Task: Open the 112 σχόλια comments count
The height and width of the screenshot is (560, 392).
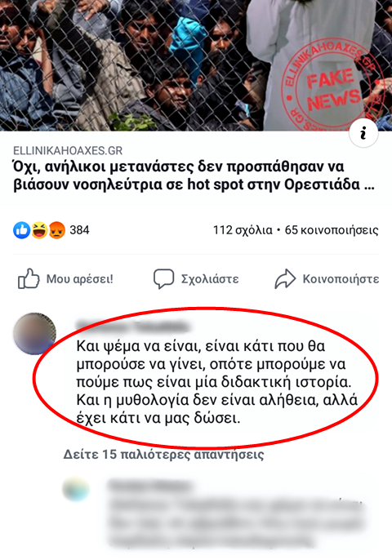Action: (243, 230)
